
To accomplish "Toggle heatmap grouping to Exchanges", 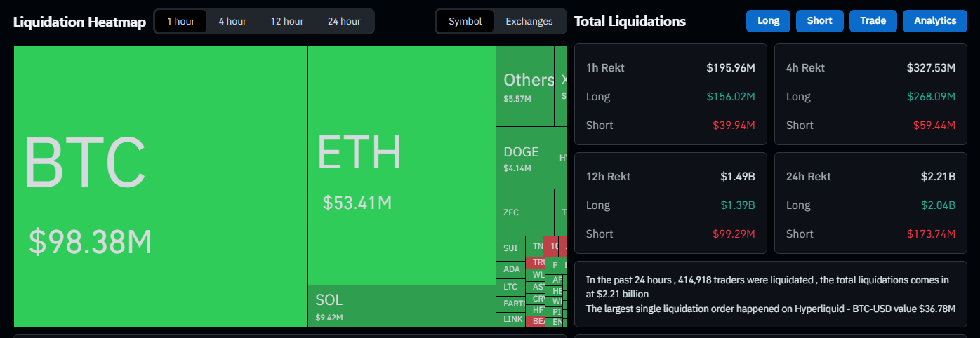I will click(x=529, y=21).
